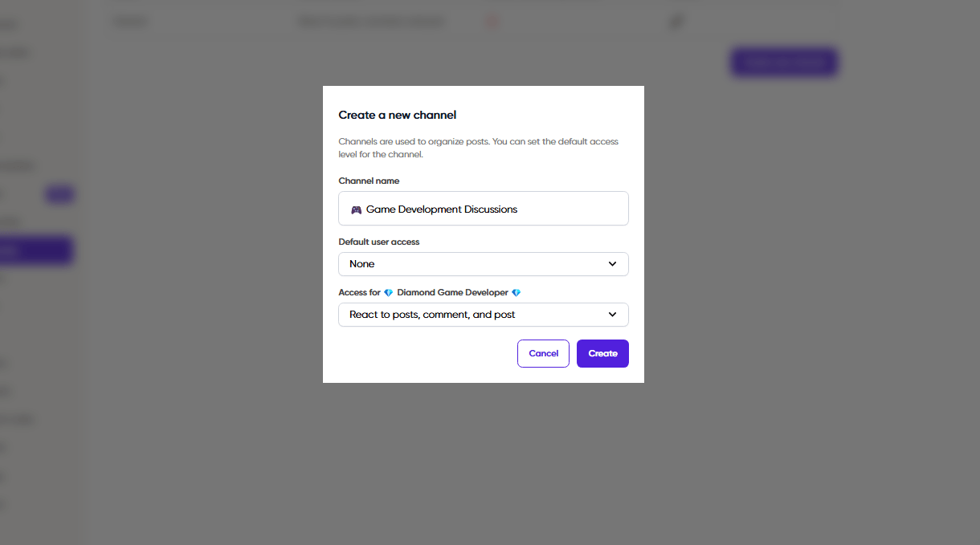
Task: Click the chevron arrow in React to posts dropdown
Action: pyautogui.click(x=612, y=315)
